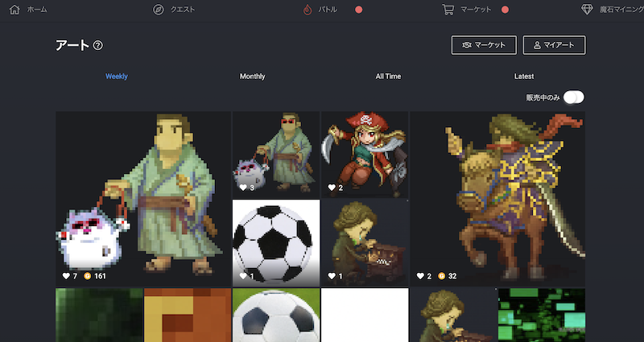Open ホーム in top navigation
Image resolution: width=644 pixels, height=342 pixels.
coord(37,10)
